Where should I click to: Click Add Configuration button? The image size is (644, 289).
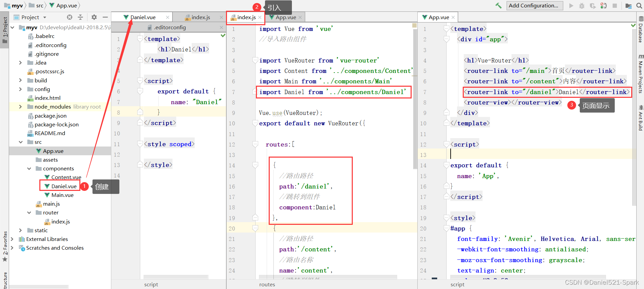(535, 5)
